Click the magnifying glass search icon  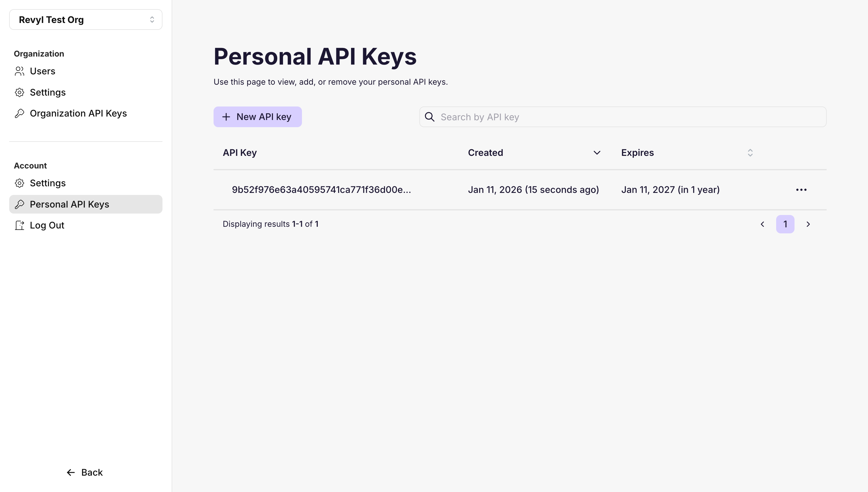pyautogui.click(x=429, y=117)
